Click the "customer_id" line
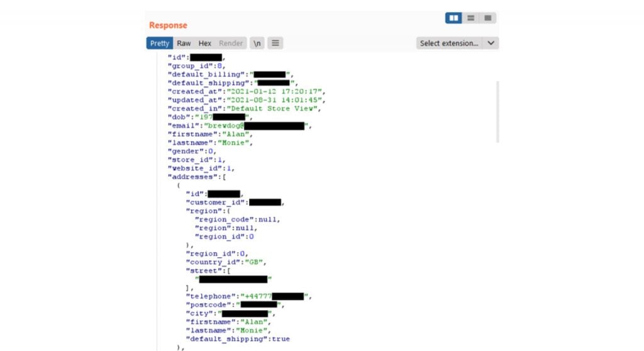Image resolution: width=644 pixels, height=351 pixels. click(x=235, y=203)
